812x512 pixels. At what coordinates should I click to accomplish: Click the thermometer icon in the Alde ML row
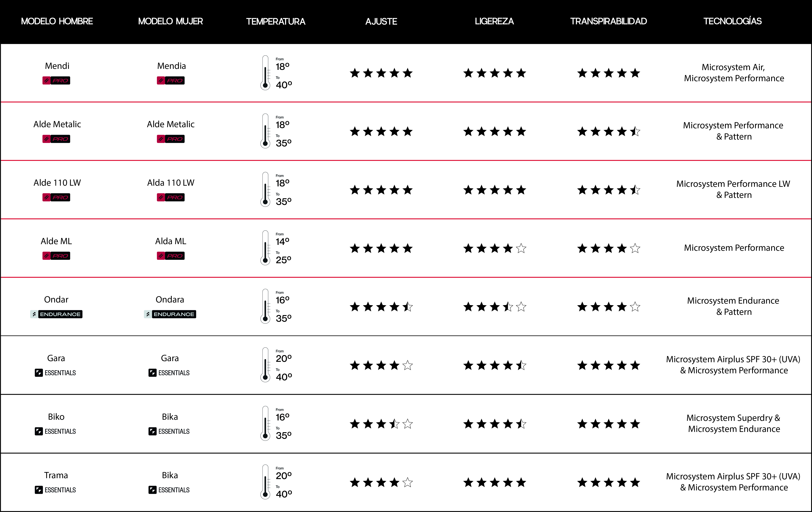265,248
